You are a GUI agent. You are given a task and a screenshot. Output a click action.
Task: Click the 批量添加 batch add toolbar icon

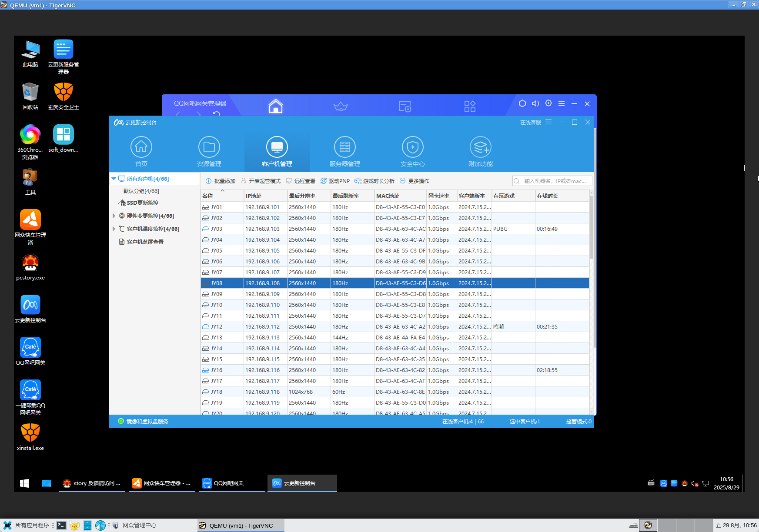209,181
